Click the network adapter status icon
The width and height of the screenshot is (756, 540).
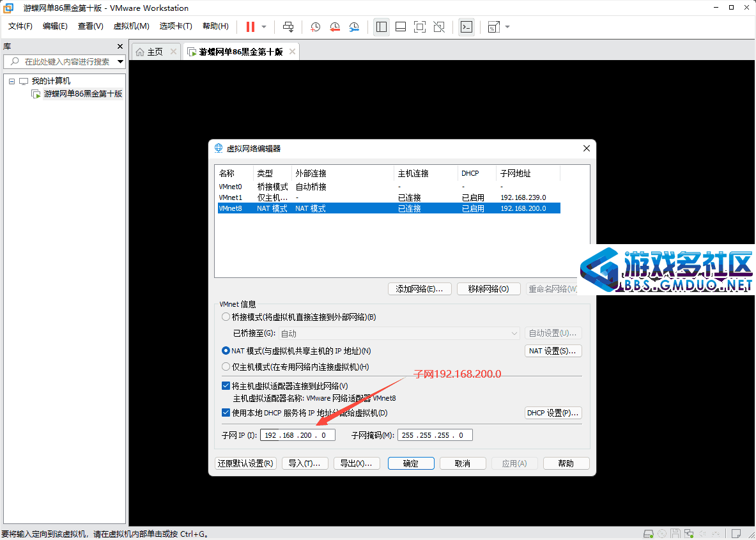tap(690, 534)
